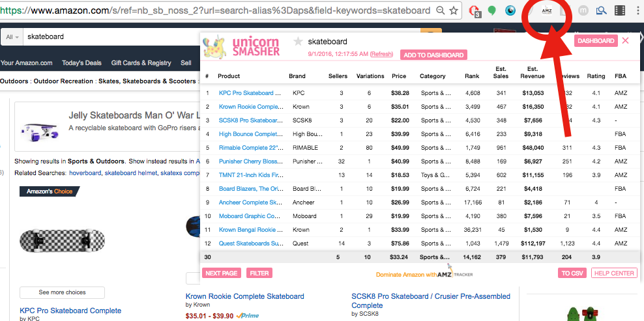Export results with To CSV button
The width and height of the screenshot is (644, 321).
point(572,273)
